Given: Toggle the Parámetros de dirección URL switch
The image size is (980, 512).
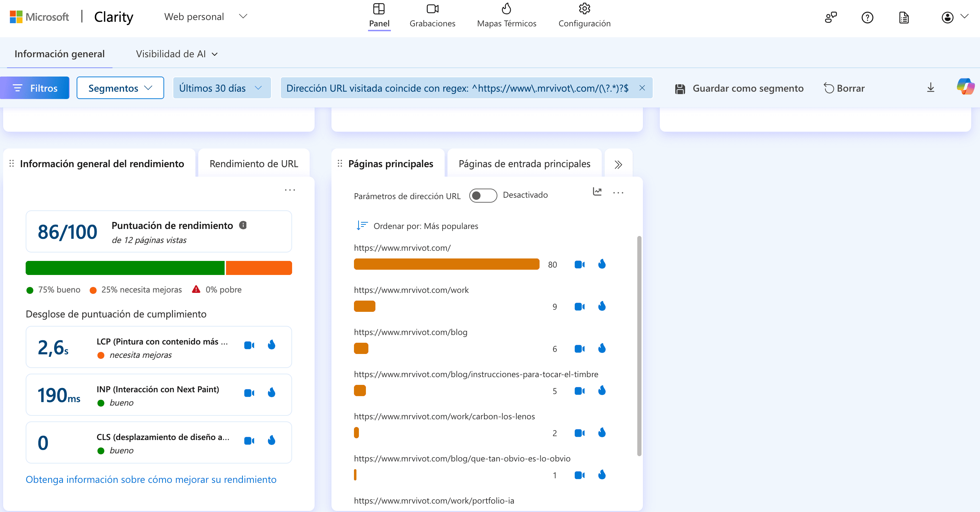Looking at the screenshot, I should click(483, 195).
